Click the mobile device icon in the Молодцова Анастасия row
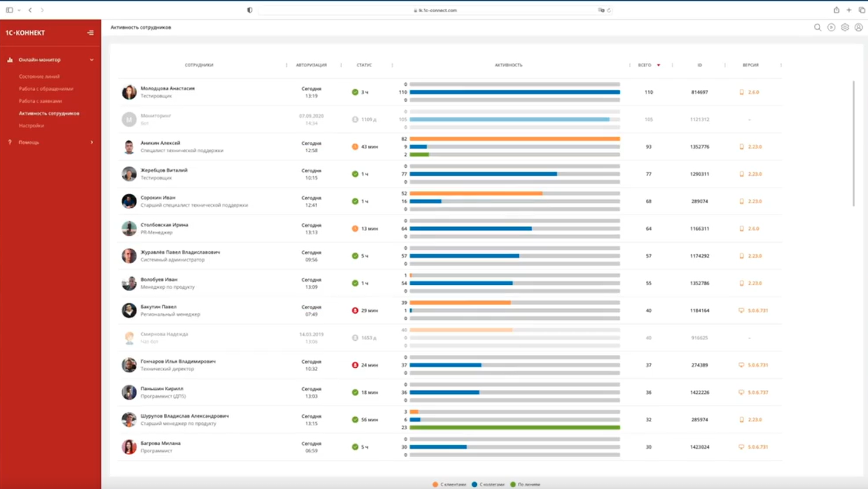 (742, 92)
